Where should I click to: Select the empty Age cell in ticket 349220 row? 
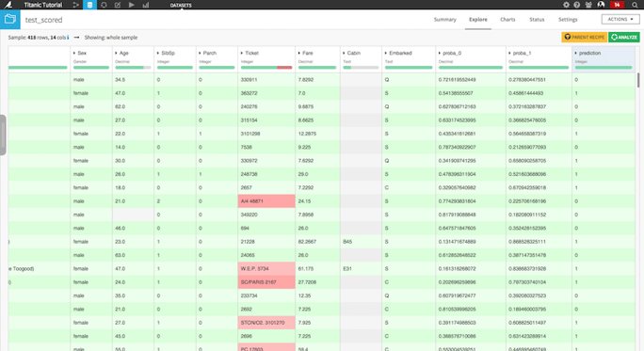[x=133, y=215]
